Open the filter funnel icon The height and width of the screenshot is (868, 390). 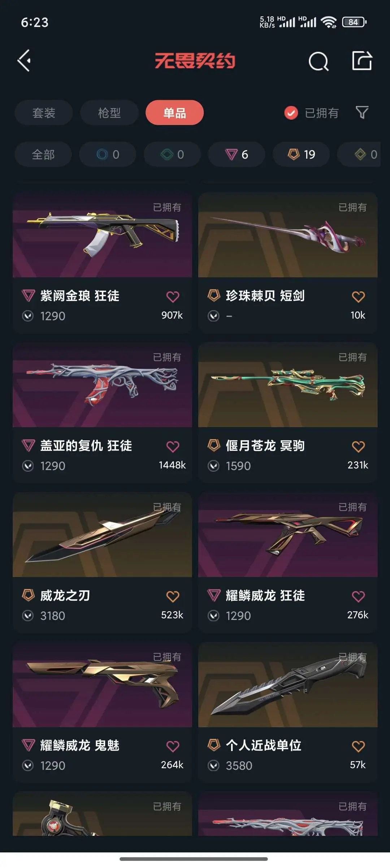click(x=362, y=112)
